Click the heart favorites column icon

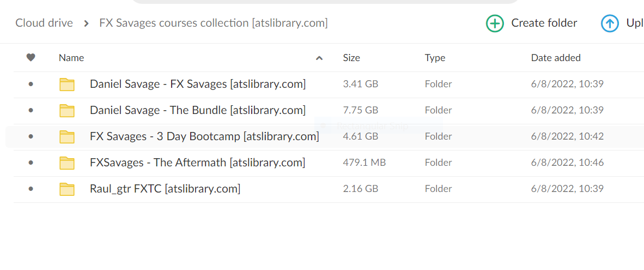click(31, 58)
